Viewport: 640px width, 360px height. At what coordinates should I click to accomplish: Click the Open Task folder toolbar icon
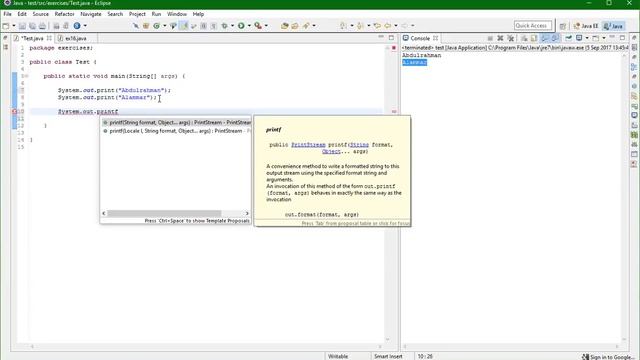295,26
